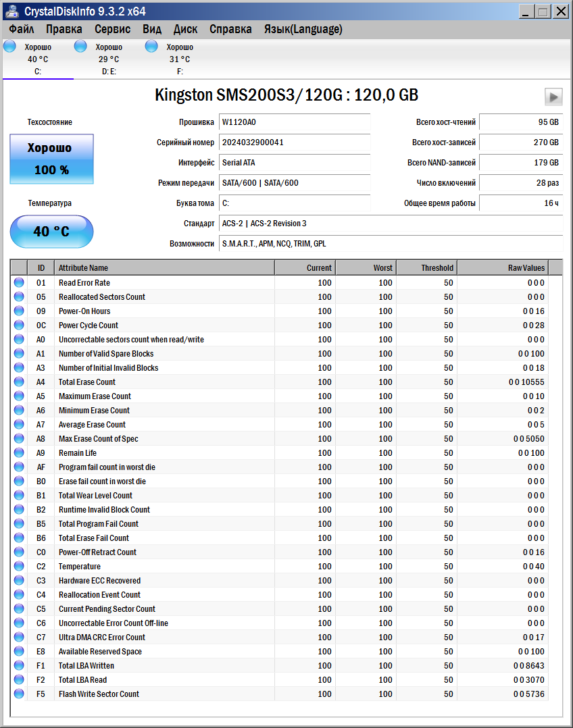Open the Сервис menu
The width and height of the screenshot is (573, 728).
pyautogui.click(x=112, y=29)
